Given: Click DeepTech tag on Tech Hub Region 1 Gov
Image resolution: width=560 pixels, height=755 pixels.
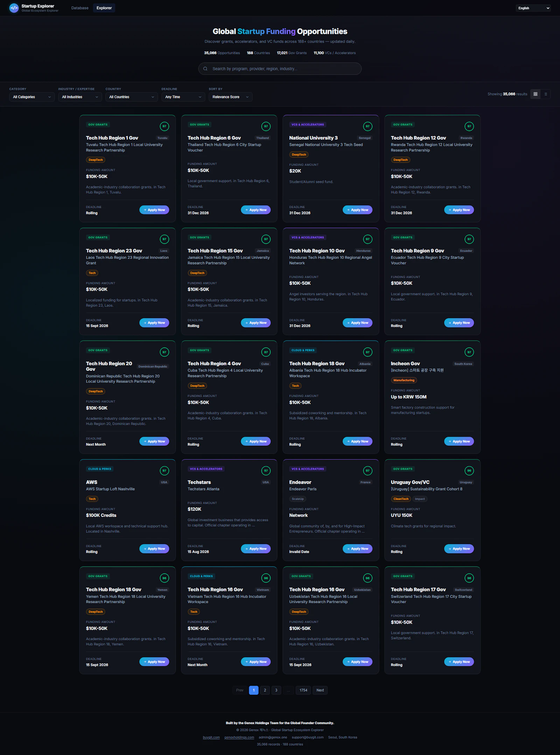Looking at the screenshot, I should (x=96, y=160).
